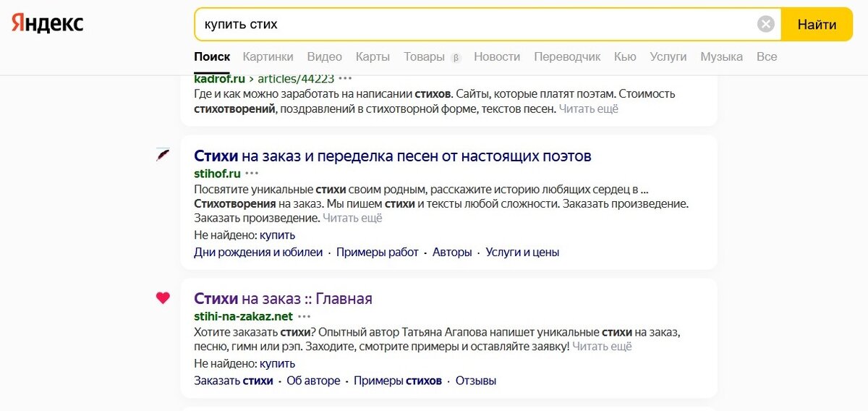Open the 'Дни рождения и юбилеи' sitelink

(258, 253)
